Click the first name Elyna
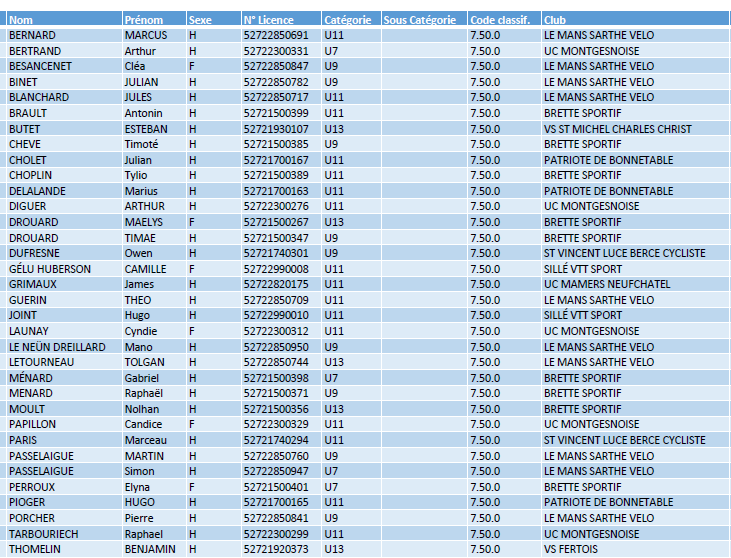This screenshot has width=731, height=558. (139, 487)
